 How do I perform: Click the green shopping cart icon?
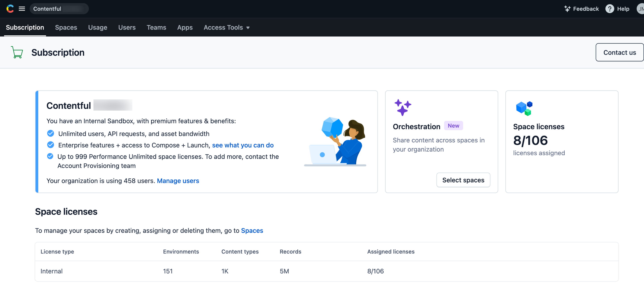coord(17,52)
